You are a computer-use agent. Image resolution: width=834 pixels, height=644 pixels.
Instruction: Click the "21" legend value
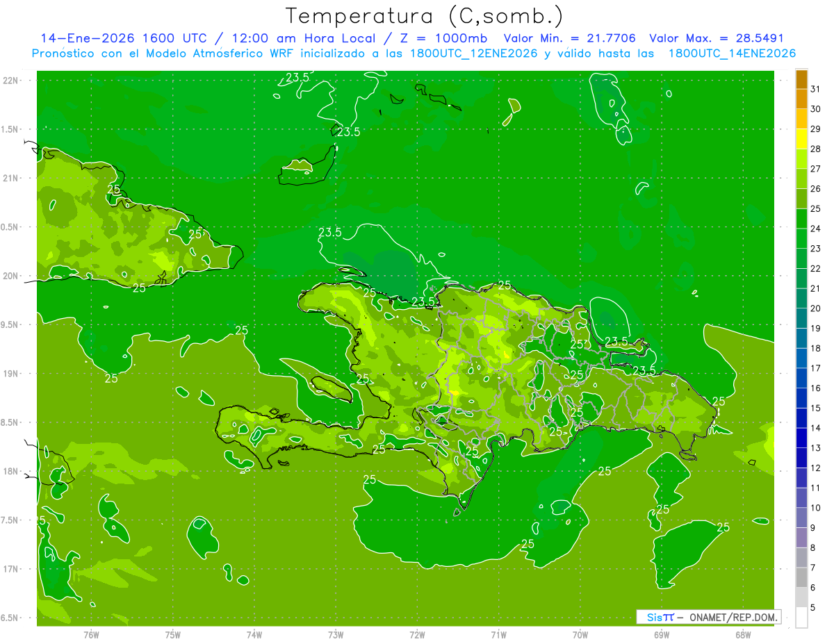pyautogui.click(x=816, y=288)
